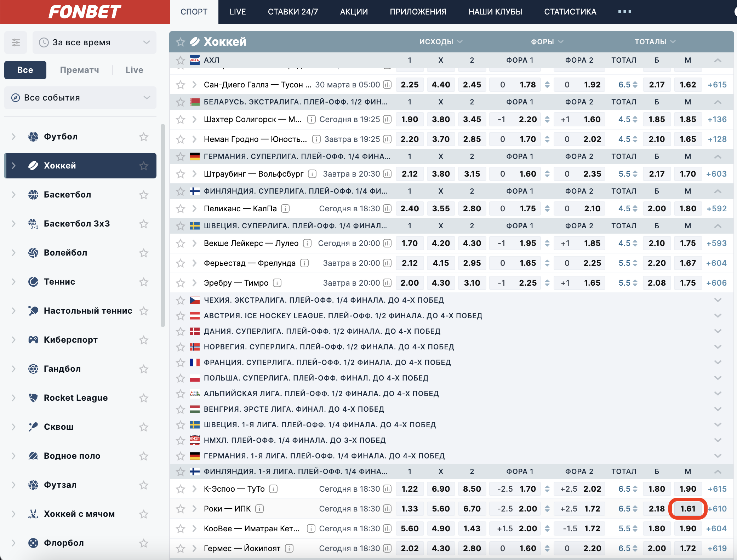This screenshot has width=737, height=560.
Task: Open the СТАВКИ 24/7 tab
Action: pyautogui.click(x=293, y=12)
